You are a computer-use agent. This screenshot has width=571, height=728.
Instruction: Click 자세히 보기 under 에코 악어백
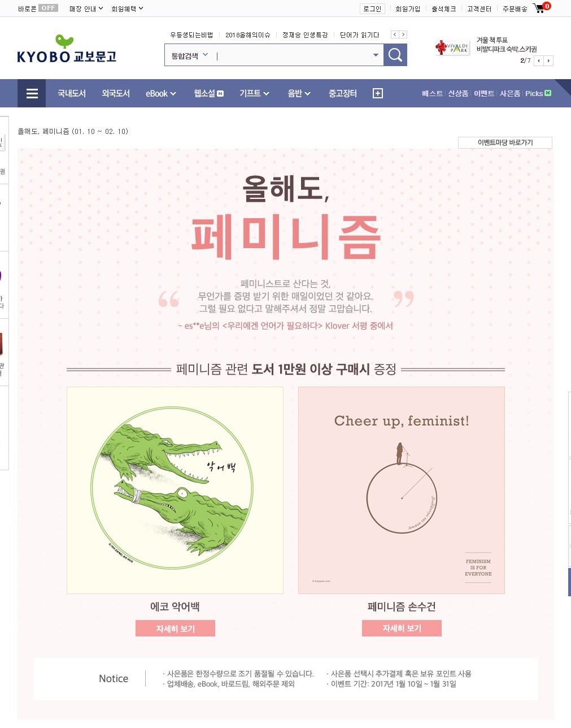[x=175, y=629]
